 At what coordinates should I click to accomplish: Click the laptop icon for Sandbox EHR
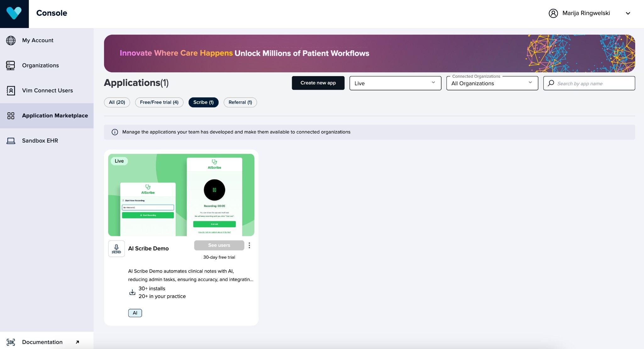(x=11, y=141)
